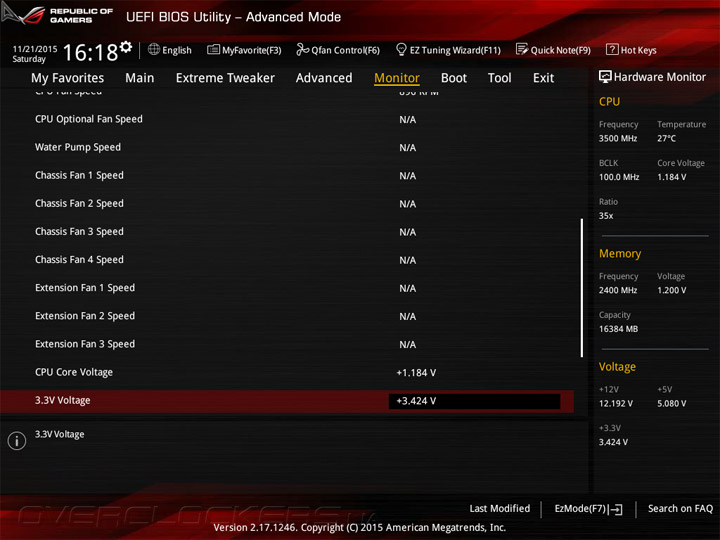Click the globe language icon

pyautogui.click(x=154, y=49)
